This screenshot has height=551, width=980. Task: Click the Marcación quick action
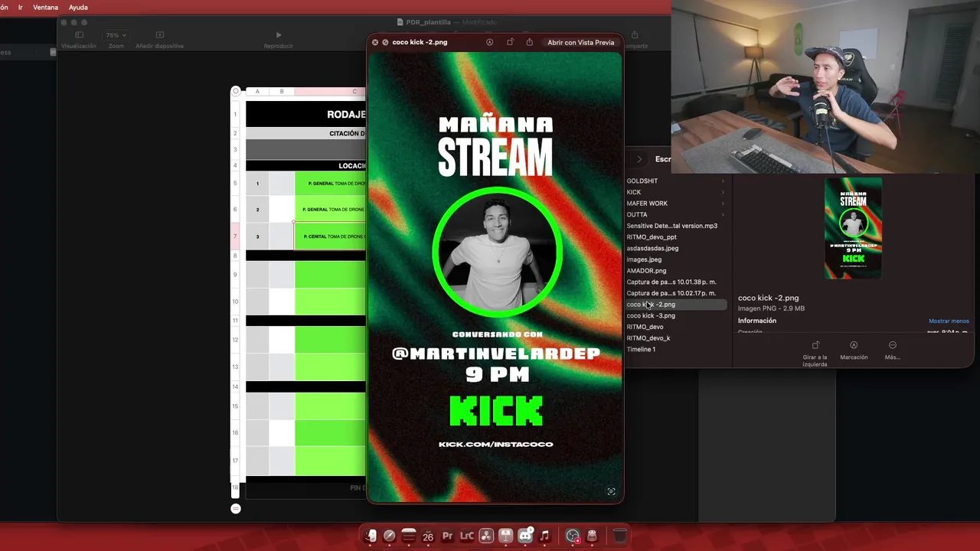(x=854, y=350)
